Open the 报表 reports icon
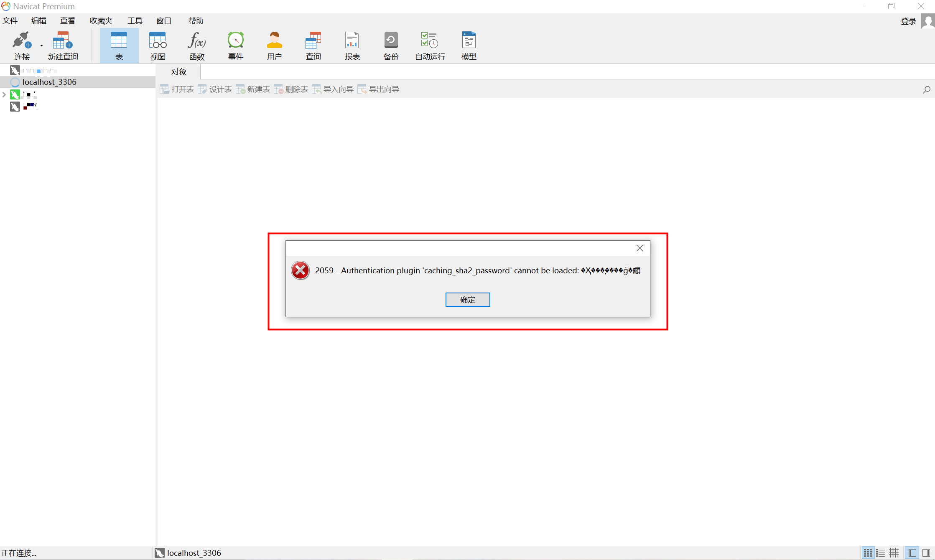Screen dimensions: 935x560 (x=352, y=45)
